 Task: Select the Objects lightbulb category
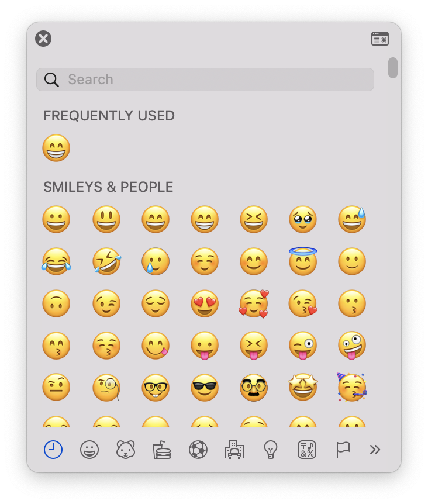[x=271, y=450]
